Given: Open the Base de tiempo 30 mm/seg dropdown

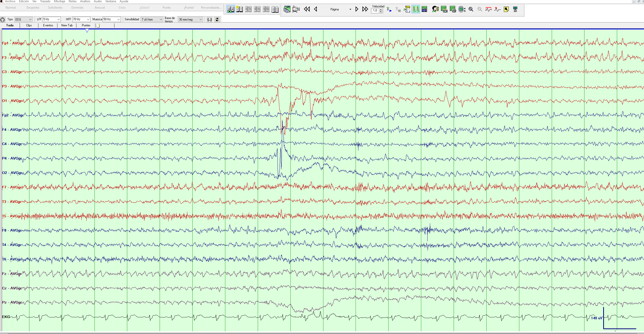Looking at the screenshot, I should point(190,19).
